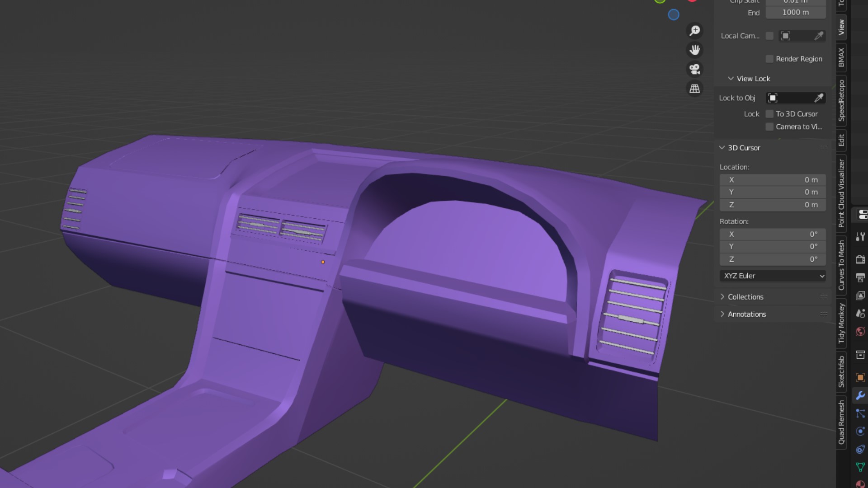868x488 pixels.
Task: Switch perspective/orthographic grid icon
Action: pyautogui.click(x=694, y=89)
